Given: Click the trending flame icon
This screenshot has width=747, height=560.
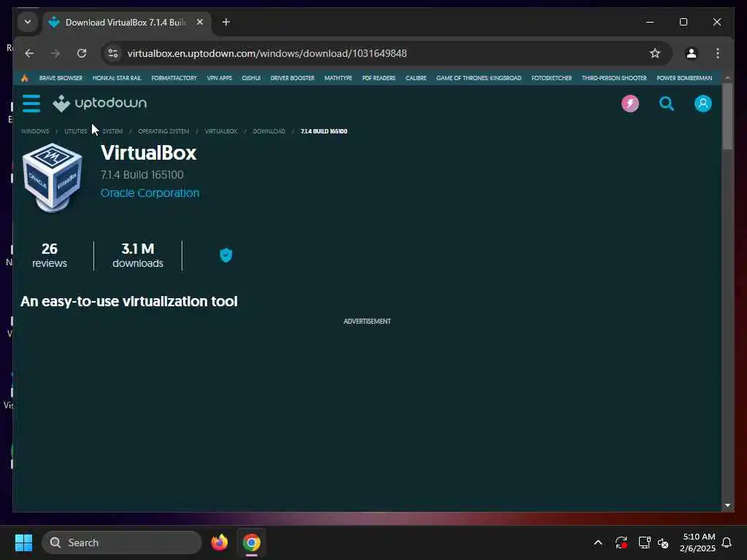Looking at the screenshot, I should 25,78.
